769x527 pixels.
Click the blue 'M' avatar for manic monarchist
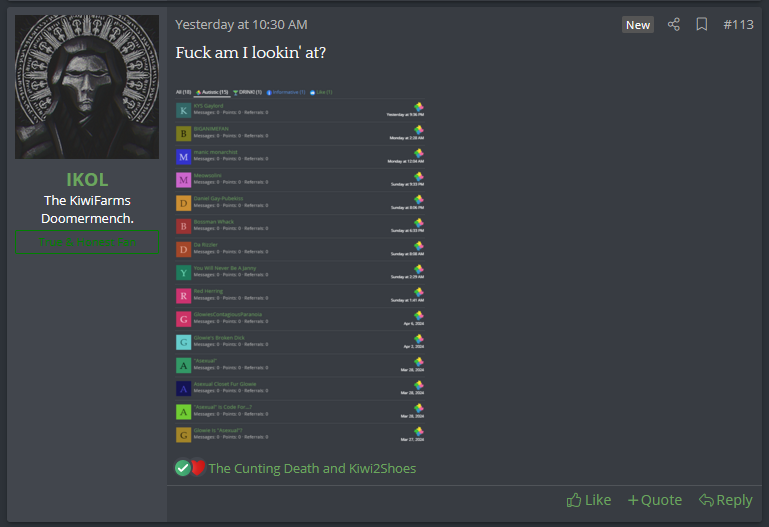(183, 157)
